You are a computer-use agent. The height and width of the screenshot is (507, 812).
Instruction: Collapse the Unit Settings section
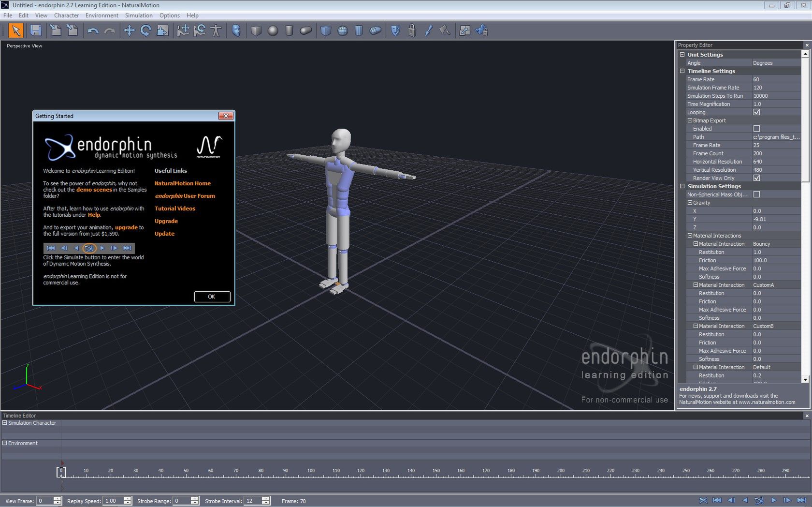682,55
